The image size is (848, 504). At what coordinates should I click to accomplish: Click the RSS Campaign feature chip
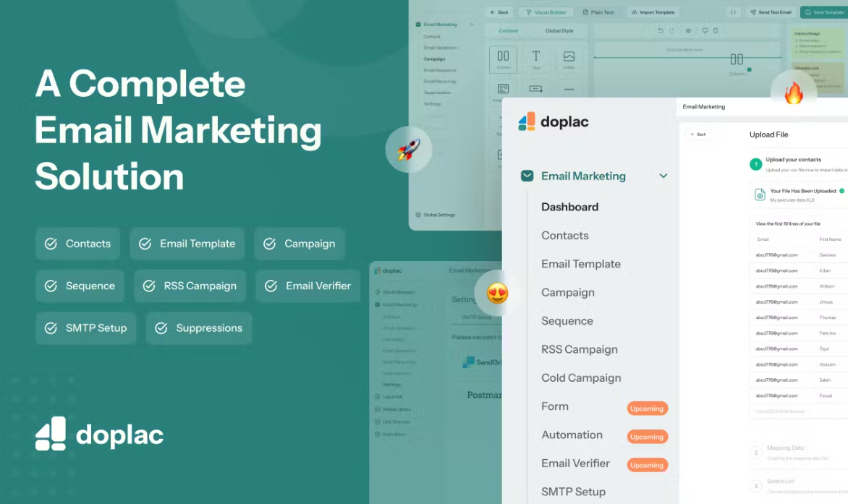click(190, 286)
